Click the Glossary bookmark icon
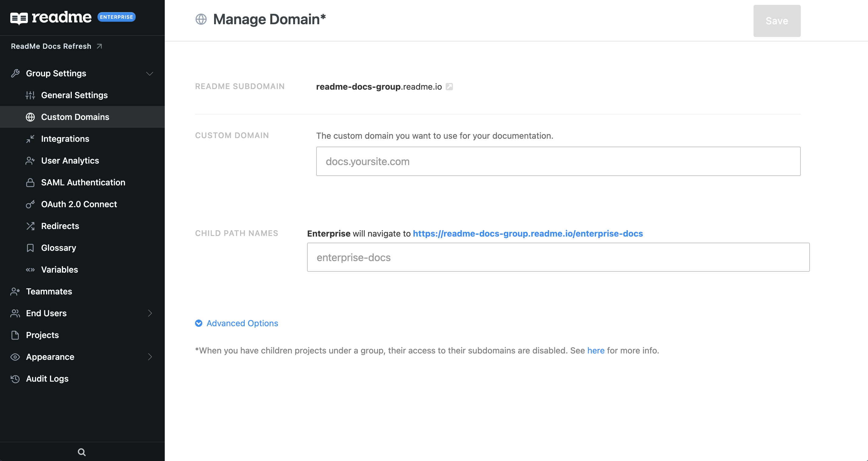868x461 pixels. coord(30,248)
